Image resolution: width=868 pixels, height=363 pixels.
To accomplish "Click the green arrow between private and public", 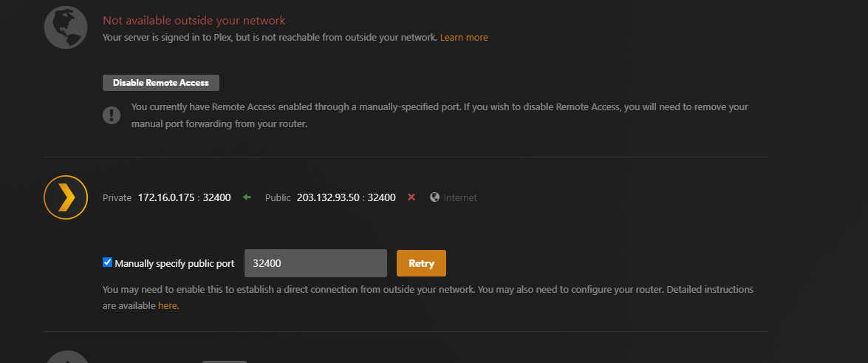I will 247,197.
